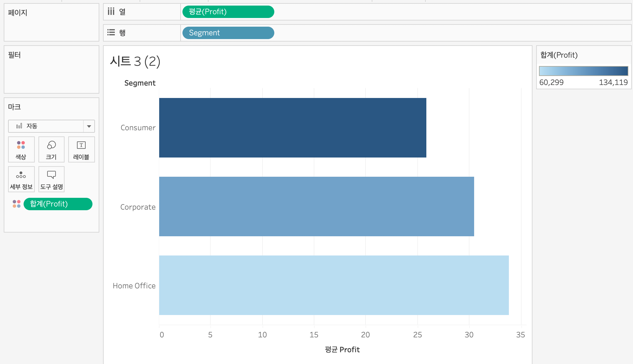The width and height of the screenshot is (633, 364).
Task: Click color dots icon beside 합계(Profit) pill
Action: [x=16, y=204]
